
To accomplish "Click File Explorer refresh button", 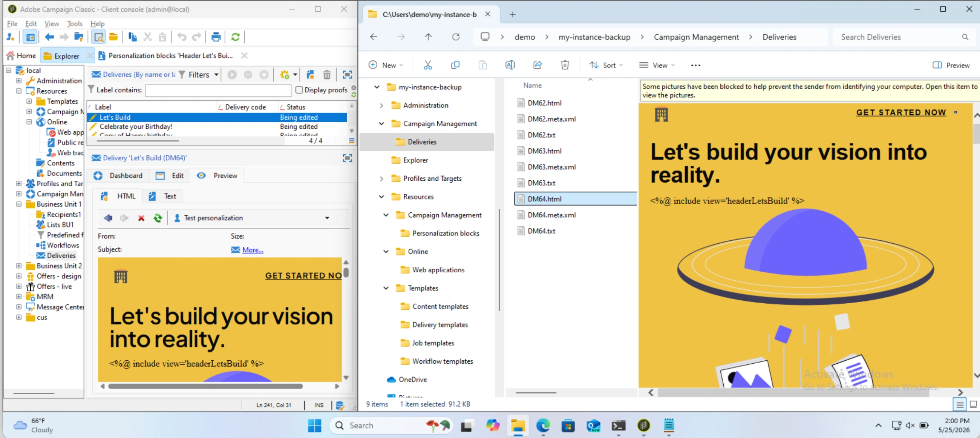I will pos(455,37).
